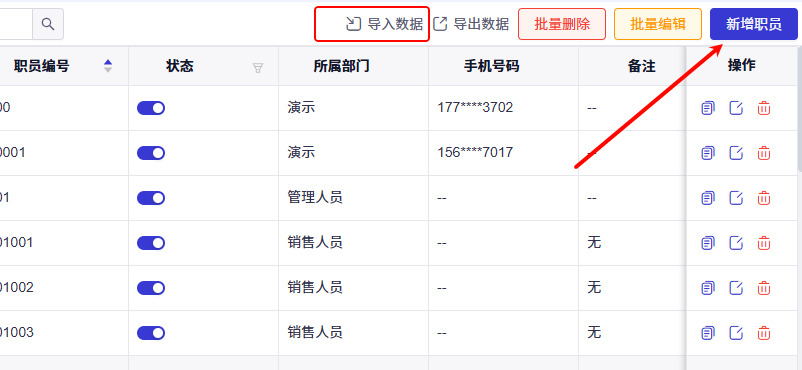This screenshot has height=370, width=802.
Task: Click the red 批量删除 button
Action: pos(562,24)
